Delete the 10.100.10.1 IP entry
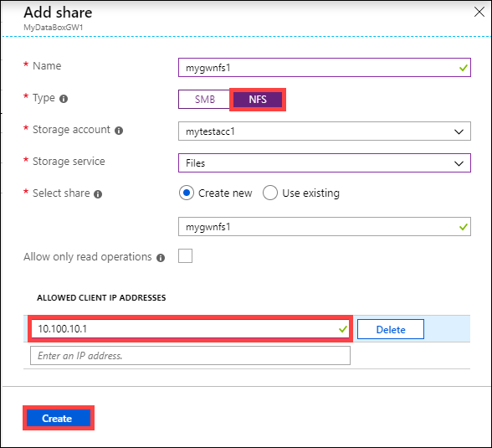 (x=391, y=329)
